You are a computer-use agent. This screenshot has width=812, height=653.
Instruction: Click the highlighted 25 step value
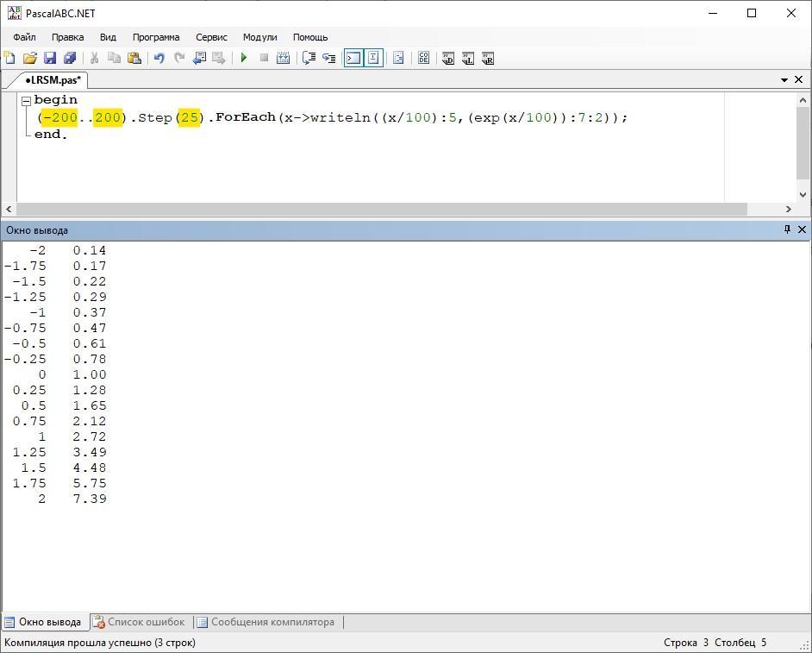(189, 117)
